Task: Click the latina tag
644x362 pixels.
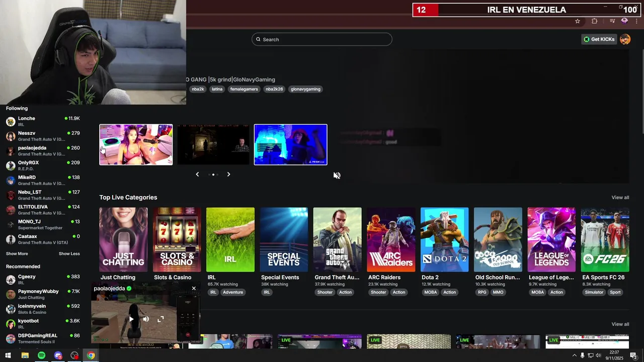Action: (x=217, y=89)
